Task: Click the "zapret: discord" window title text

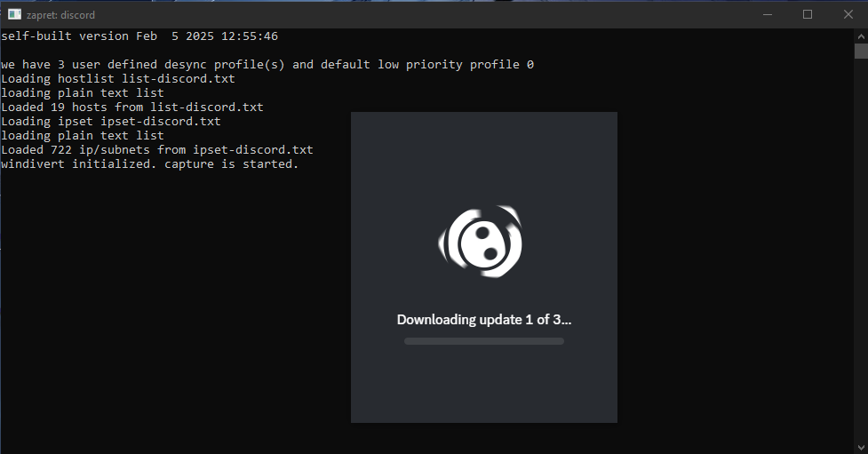Action: pyautogui.click(x=60, y=14)
